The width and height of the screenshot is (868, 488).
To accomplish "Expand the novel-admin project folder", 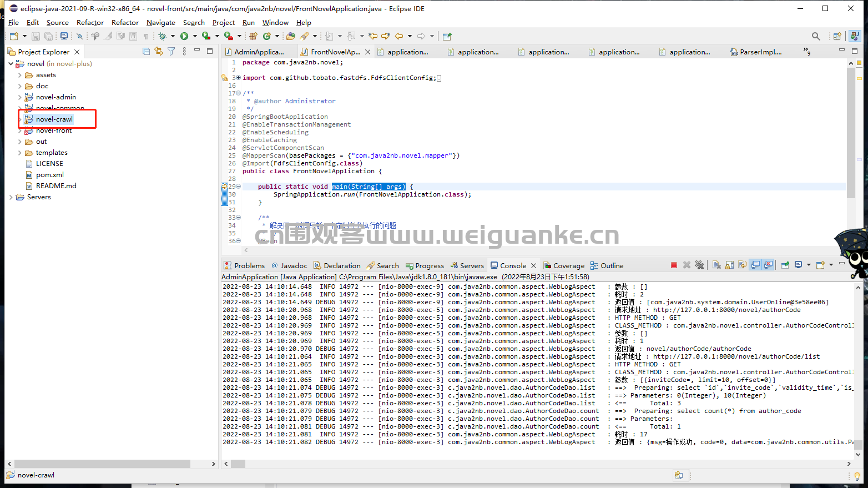I will click(x=20, y=97).
